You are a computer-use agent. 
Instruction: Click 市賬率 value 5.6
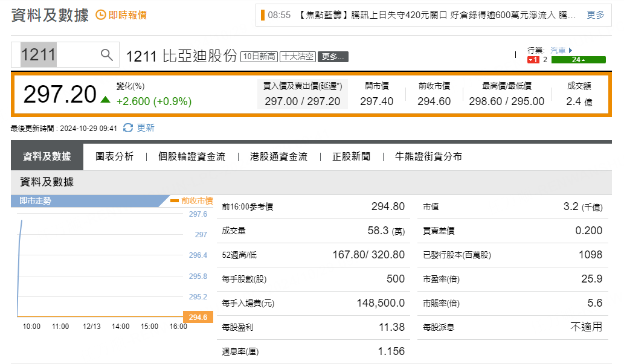tap(595, 303)
